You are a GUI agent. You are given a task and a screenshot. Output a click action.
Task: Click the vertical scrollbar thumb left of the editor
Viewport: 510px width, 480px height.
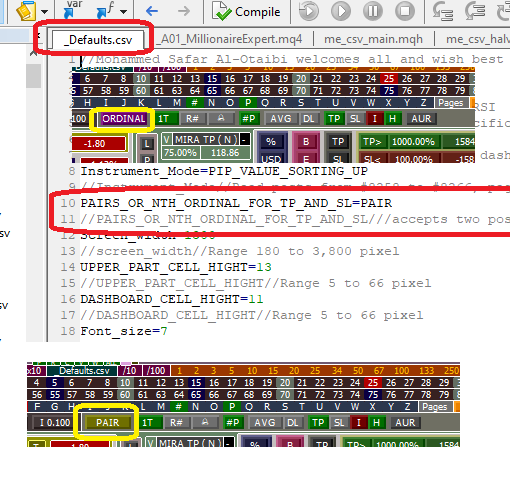click(x=33, y=76)
